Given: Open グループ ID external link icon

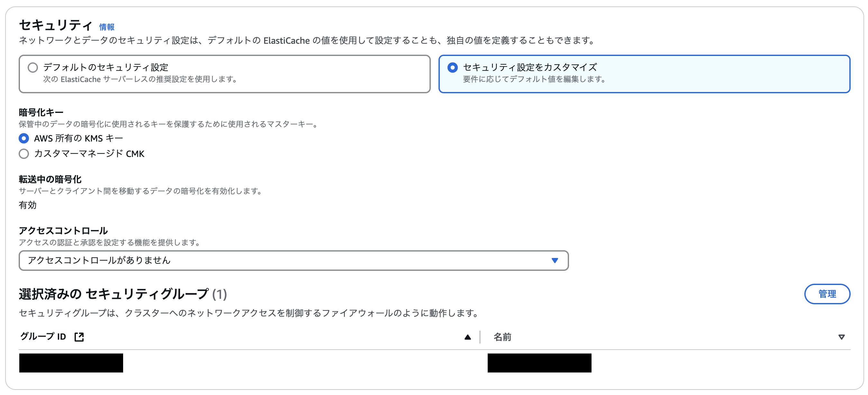Looking at the screenshot, I should (x=78, y=336).
